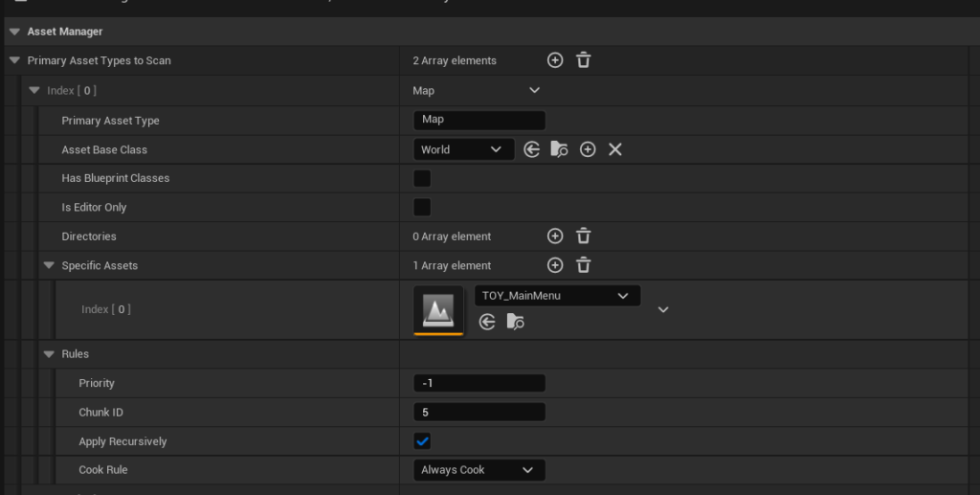
Task: Click the TOY_MainMenu asset thumbnail
Action: pyautogui.click(x=438, y=310)
